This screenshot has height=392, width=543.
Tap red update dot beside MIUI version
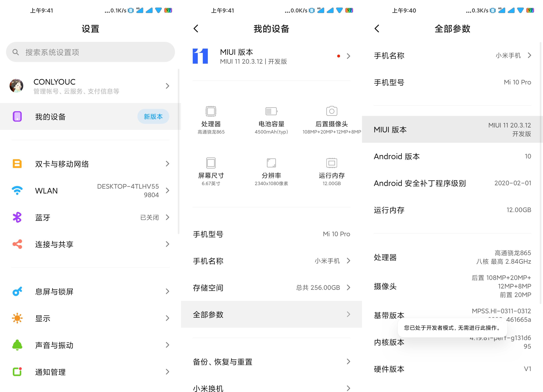click(x=339, y=56)
